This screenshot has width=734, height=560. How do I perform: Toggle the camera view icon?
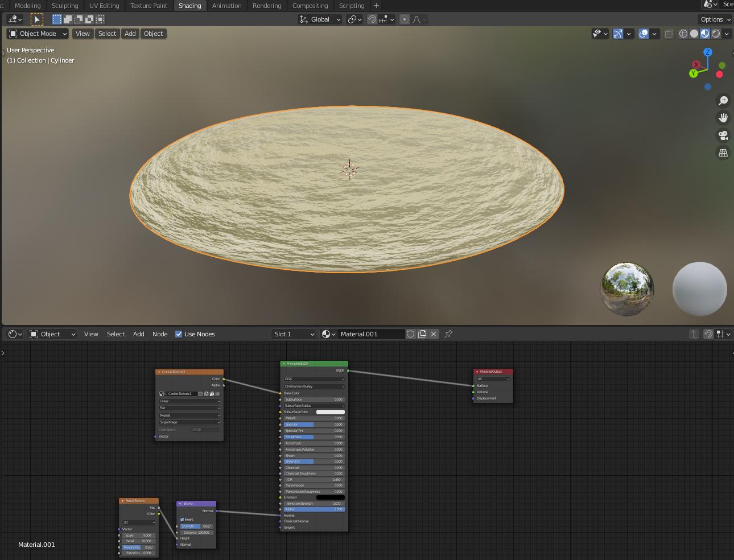[723, 135]
